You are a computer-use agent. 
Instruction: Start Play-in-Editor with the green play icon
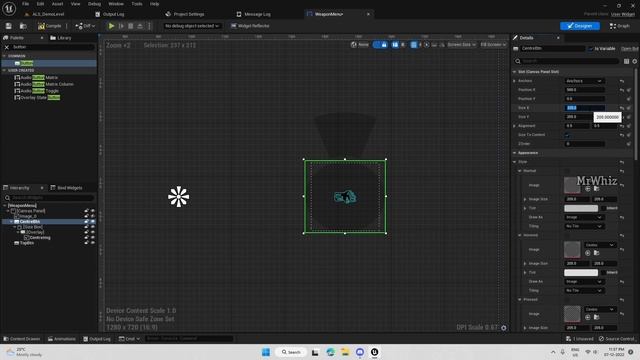(x=111, y=26)
